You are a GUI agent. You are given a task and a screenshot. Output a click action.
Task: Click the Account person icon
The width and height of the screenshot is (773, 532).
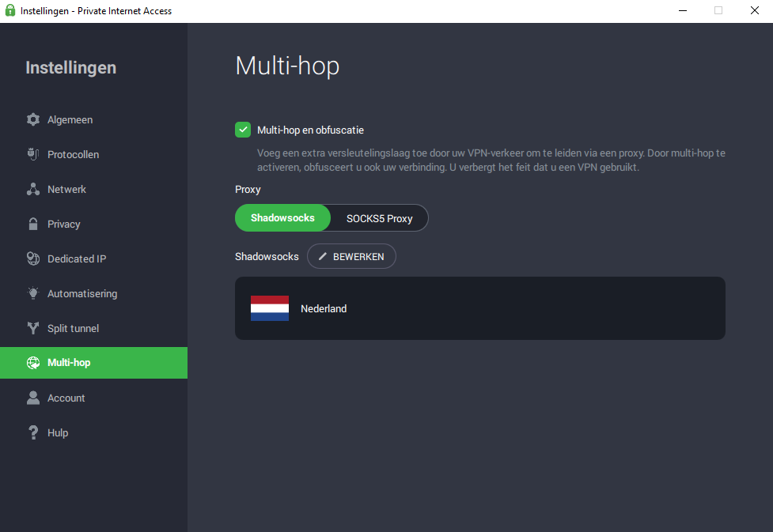pos(33,398)
